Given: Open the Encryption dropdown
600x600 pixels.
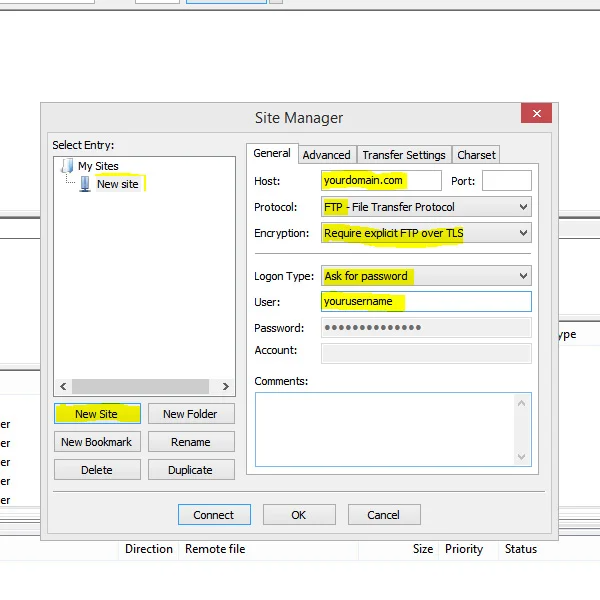Looking at the screenshot, I should click(x=426, y=233).
